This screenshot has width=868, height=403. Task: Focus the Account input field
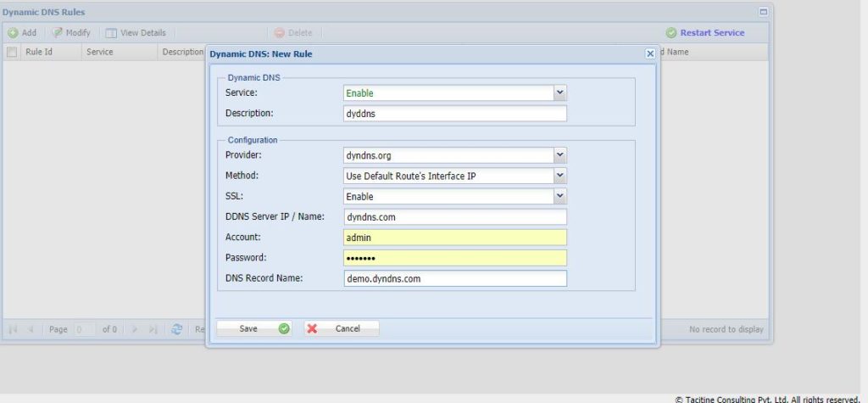(454, 238)
